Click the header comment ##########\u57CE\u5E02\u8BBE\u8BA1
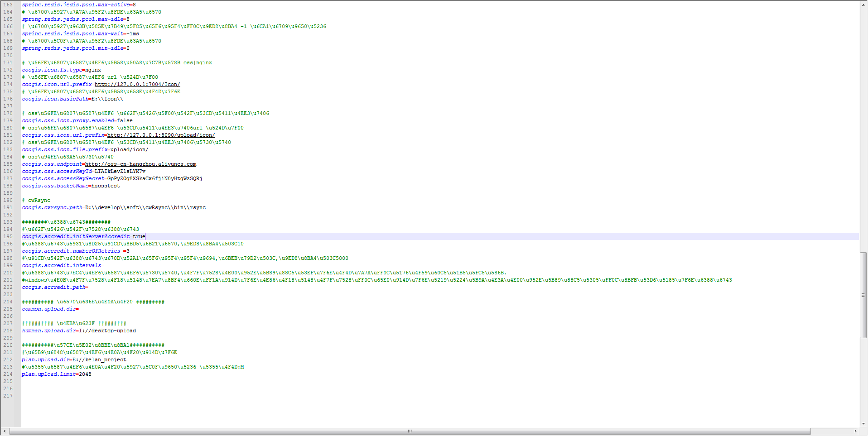 [x=93, y=345]
